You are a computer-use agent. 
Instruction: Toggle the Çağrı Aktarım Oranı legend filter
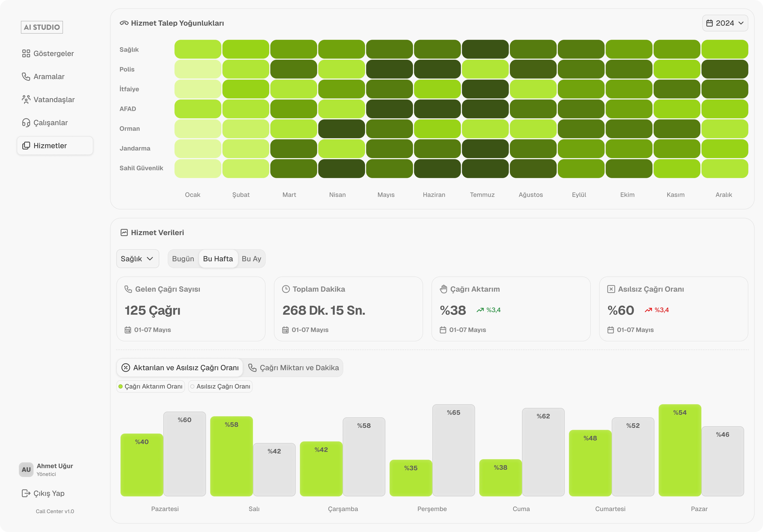click(151, 386)
